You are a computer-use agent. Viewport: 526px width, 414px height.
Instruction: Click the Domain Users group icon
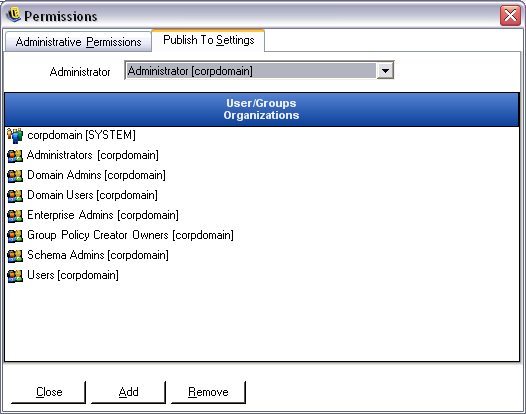tap(15, 196)
